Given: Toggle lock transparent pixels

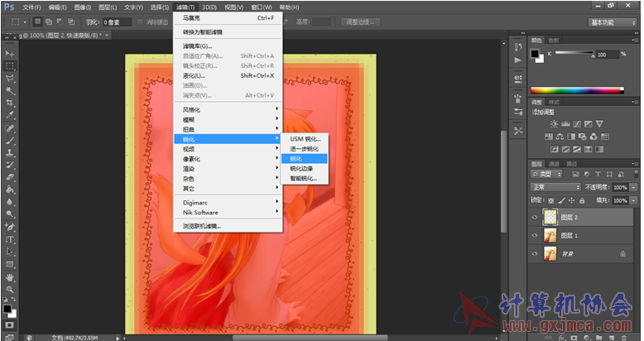Looking at the screenshot, I should coord(550,200).
